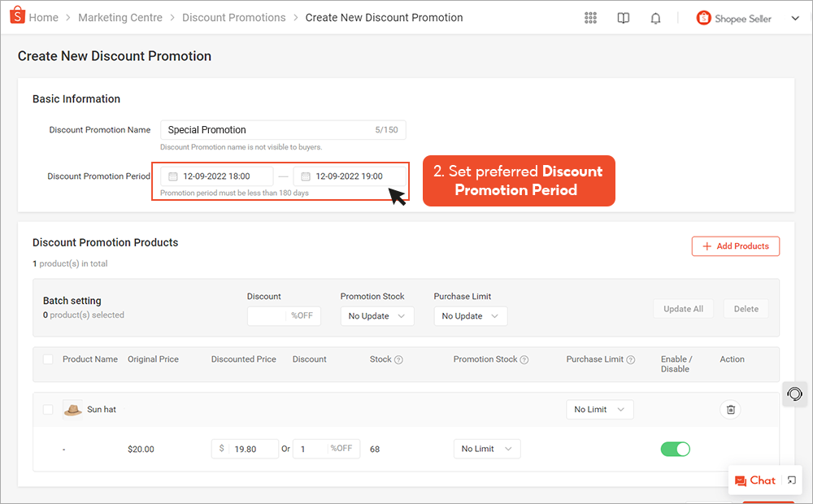
Task: Open the seller education book icon
Action: (623, 17)
